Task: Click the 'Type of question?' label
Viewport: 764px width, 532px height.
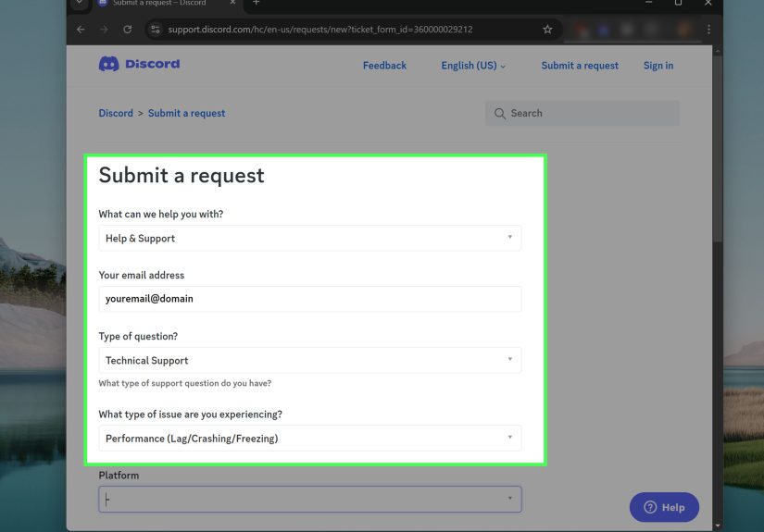Action: (138, 337)
